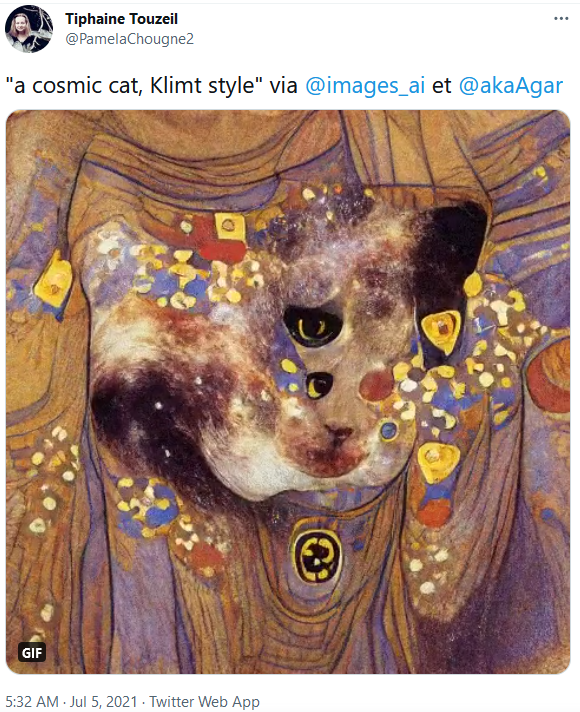
Task: Open the @PamelaChougne2 handle
Action: click(x=129, y=39)
